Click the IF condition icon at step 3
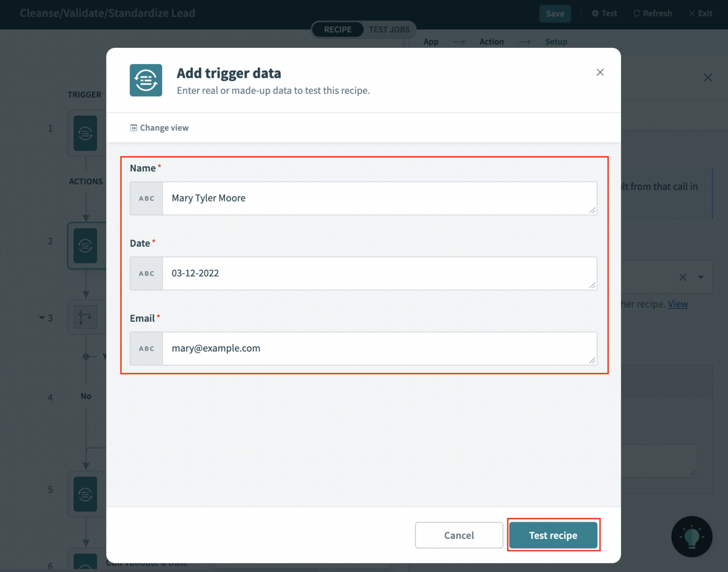The image size is (728, 572). [x=85, y=317]
